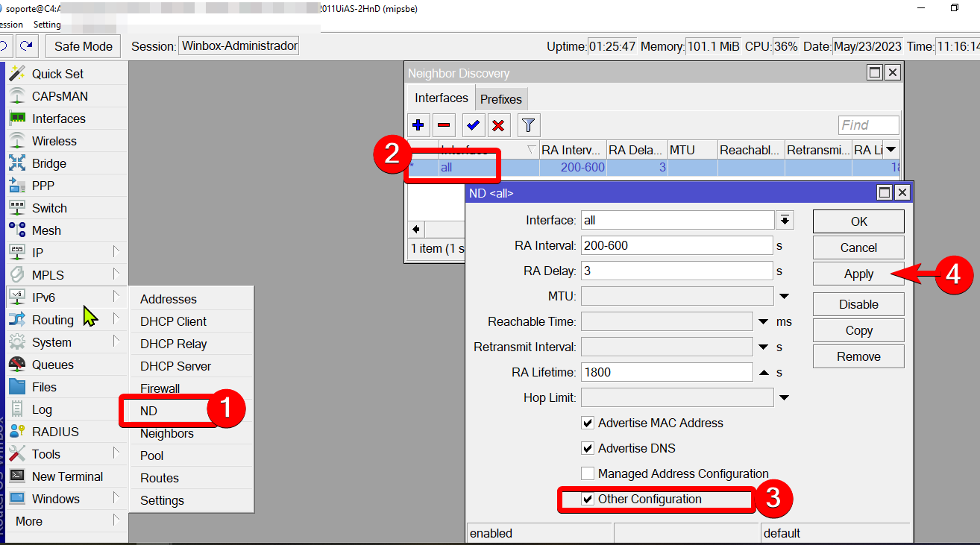
Task: Click the blue plus add icon
Action: [x=418, y=125]
